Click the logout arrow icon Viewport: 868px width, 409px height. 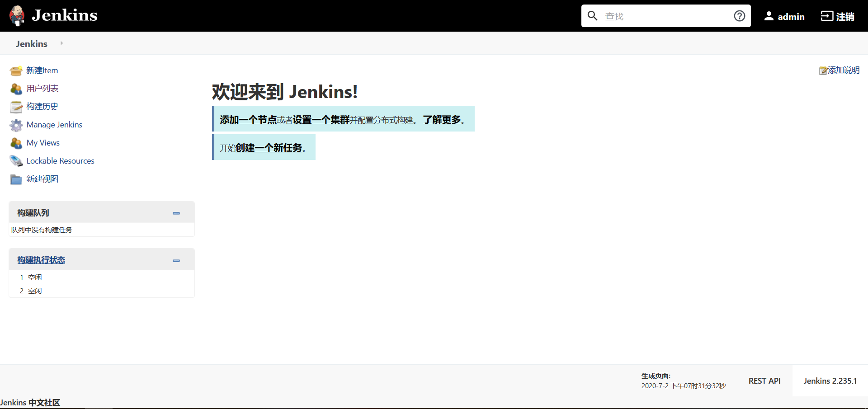[827, 16]
